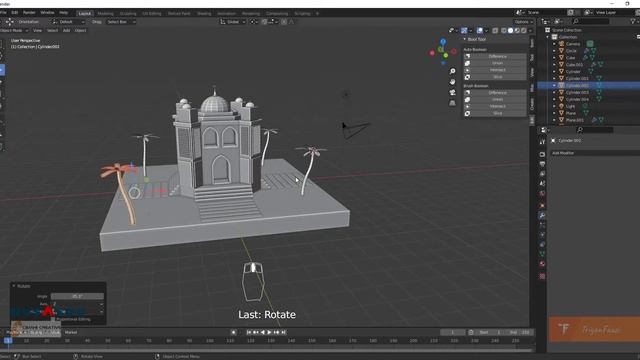This screenshot has width=640, height=360.
Task: Open the shading options dropdown arrow
Action: tap(530, 31)
